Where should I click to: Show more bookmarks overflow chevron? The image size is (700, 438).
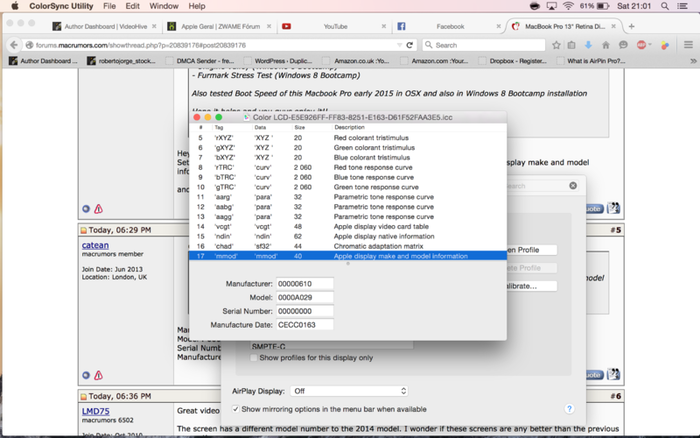693,61
